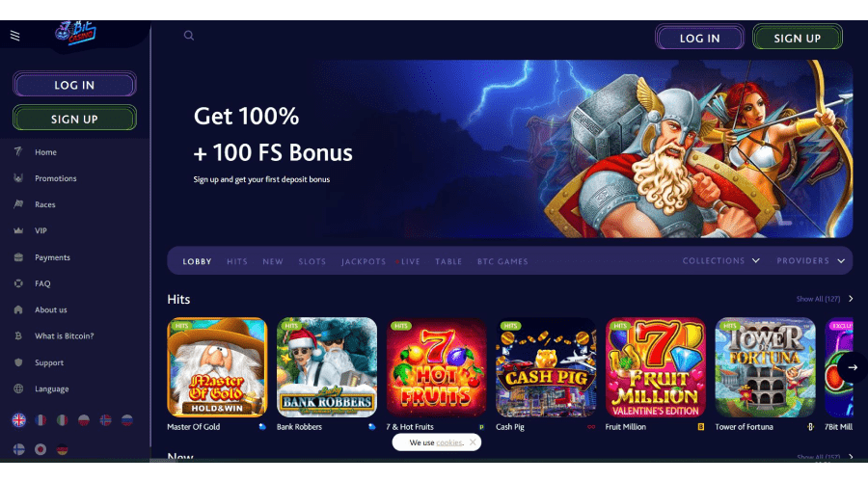Expand the Collections dropdown
This screenshot has height=482, width=868.
(720, 260)
